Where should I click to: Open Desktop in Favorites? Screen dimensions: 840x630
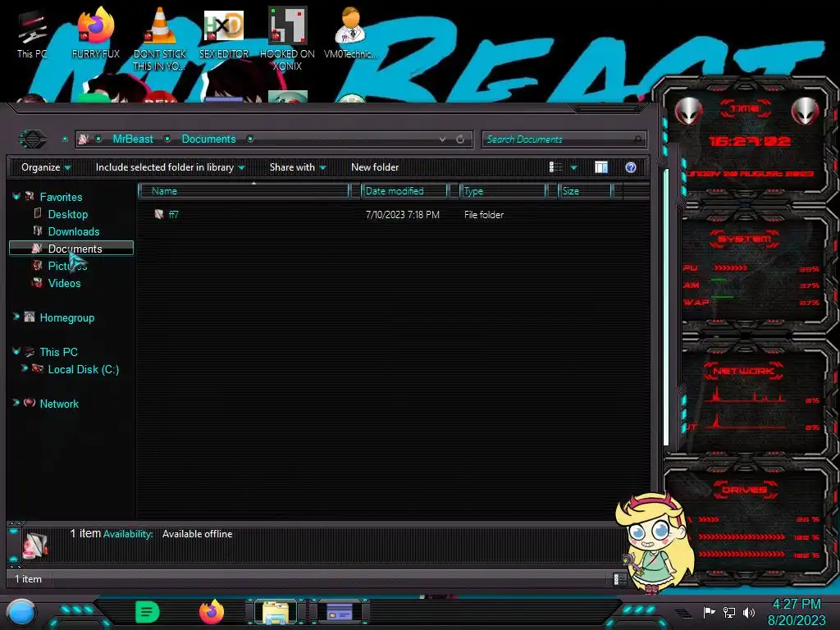tap(68, 214)
